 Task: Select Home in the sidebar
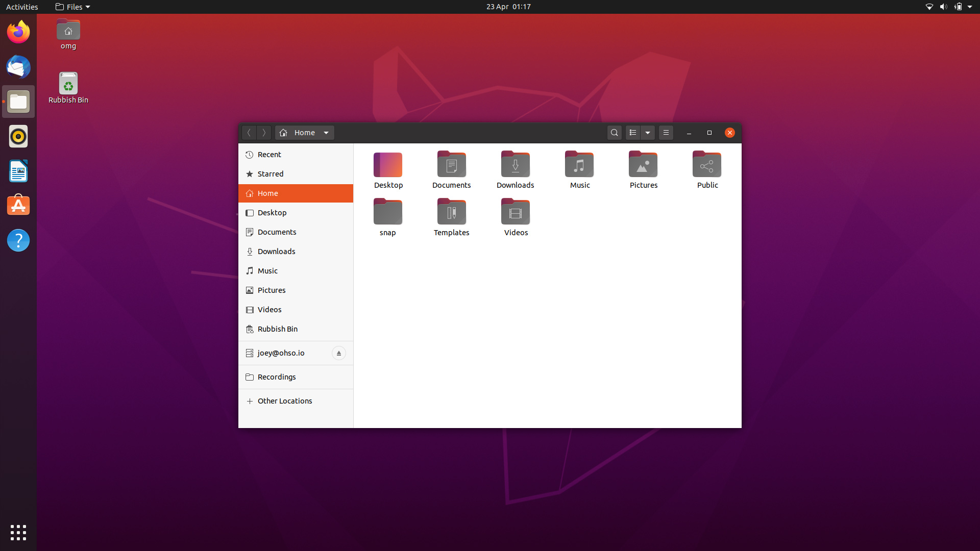coord(267,193)
